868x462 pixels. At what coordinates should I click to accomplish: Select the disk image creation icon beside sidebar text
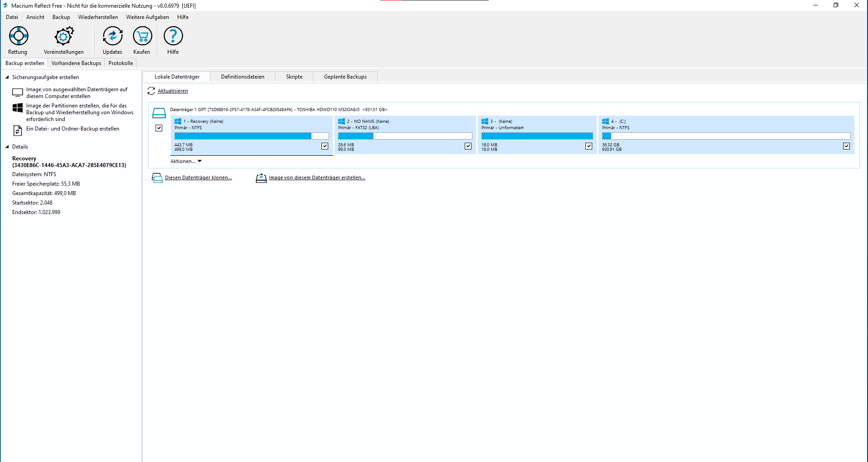click(18, 92)
